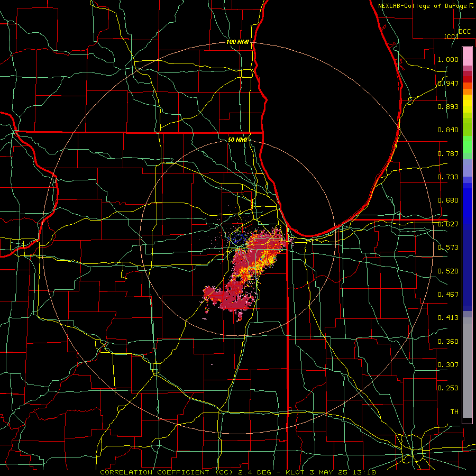The width and height of the screenshot is (476, 476).
Task: Select the Correlation Coefficient KLOT caption at bottom
Action: (238, 472)
